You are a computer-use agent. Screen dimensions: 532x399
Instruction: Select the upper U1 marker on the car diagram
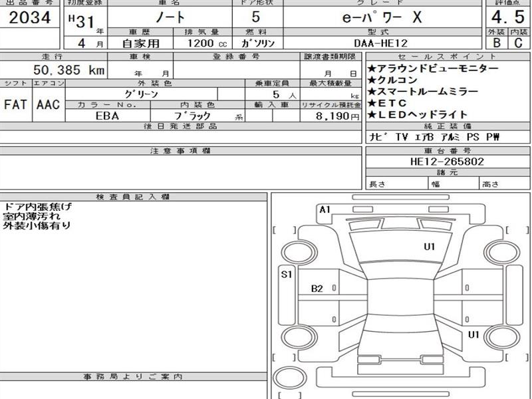[x=429, y=247]
